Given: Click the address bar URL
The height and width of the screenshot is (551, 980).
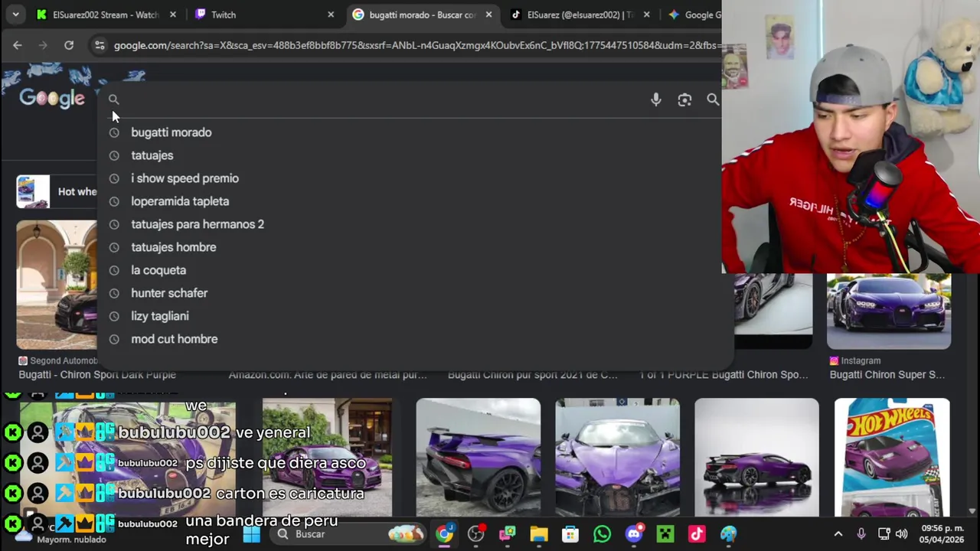Looking at the screenshot, I should 416,45.
